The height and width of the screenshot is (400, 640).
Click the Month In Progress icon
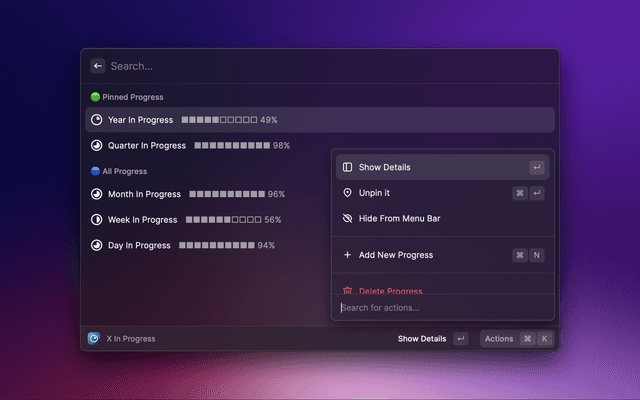point(96,194)
